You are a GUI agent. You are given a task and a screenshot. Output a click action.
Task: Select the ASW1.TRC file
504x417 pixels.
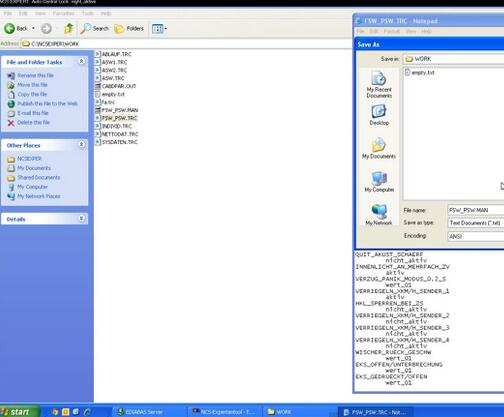pos(111,62)
